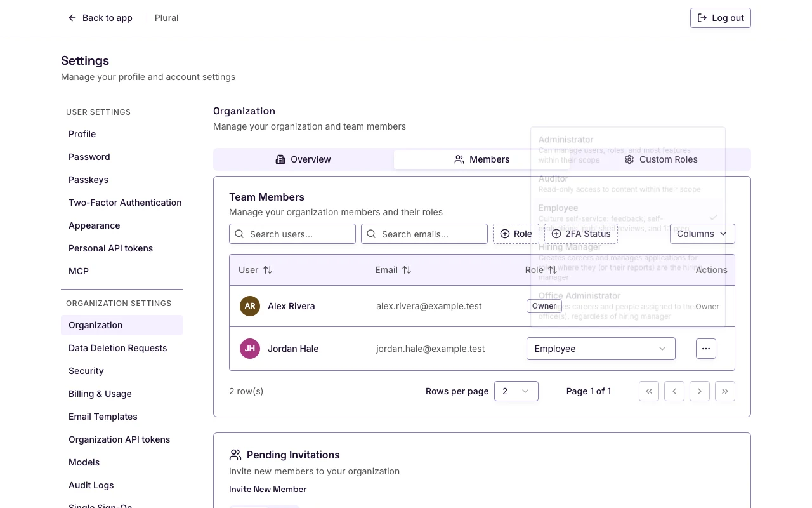The width and height of the screenshot is (812, 508).
Task: Go to the previous page
Action: (674, 391)
